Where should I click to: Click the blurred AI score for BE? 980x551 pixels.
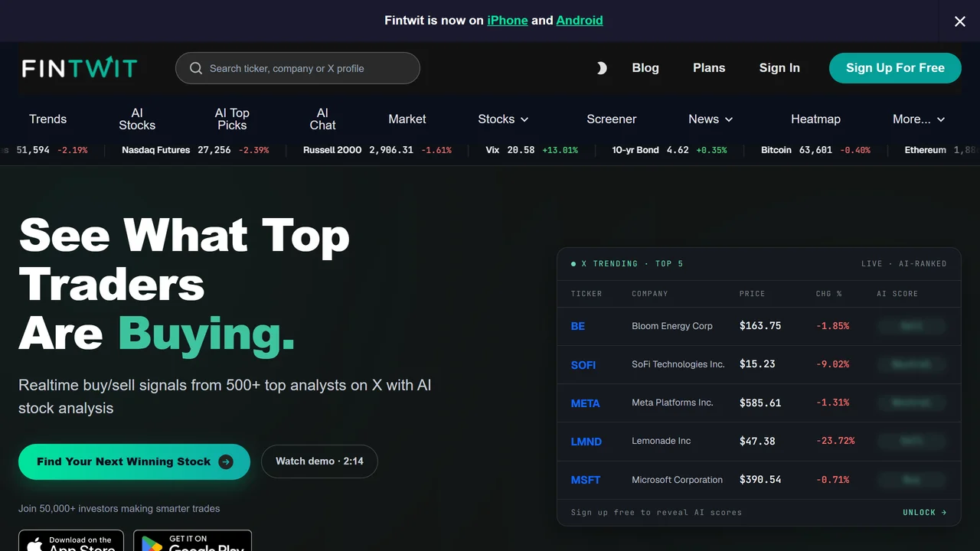click(x=911, y=326)
